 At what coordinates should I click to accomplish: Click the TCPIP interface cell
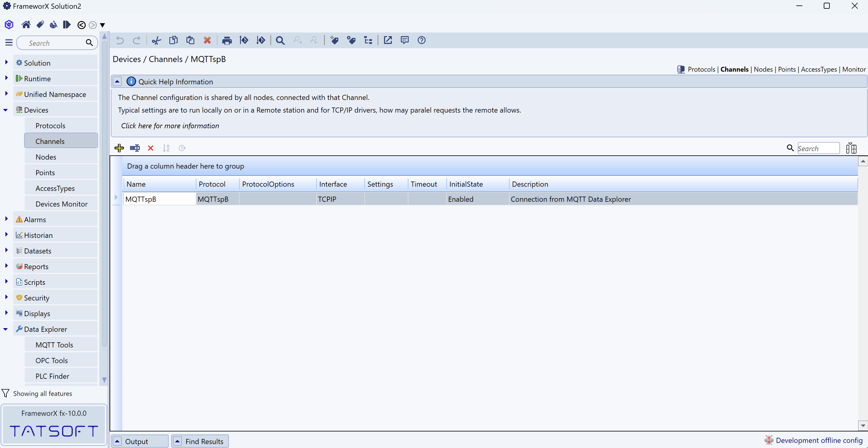tap(340, 199)
